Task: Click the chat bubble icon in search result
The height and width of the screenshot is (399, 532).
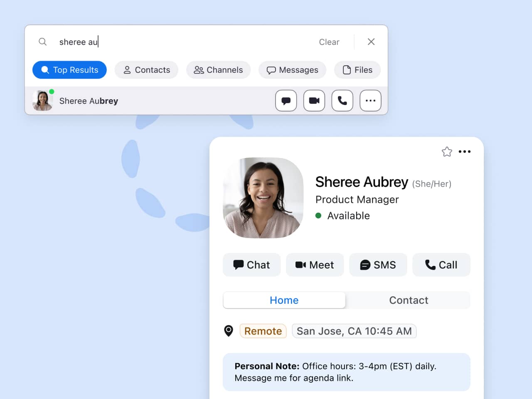Action: pyautogui.click(x=286, y=101)
